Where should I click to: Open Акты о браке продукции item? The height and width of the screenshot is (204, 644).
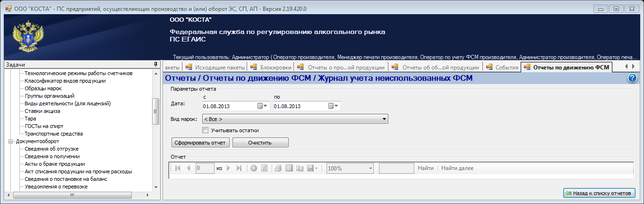(54, 164)
